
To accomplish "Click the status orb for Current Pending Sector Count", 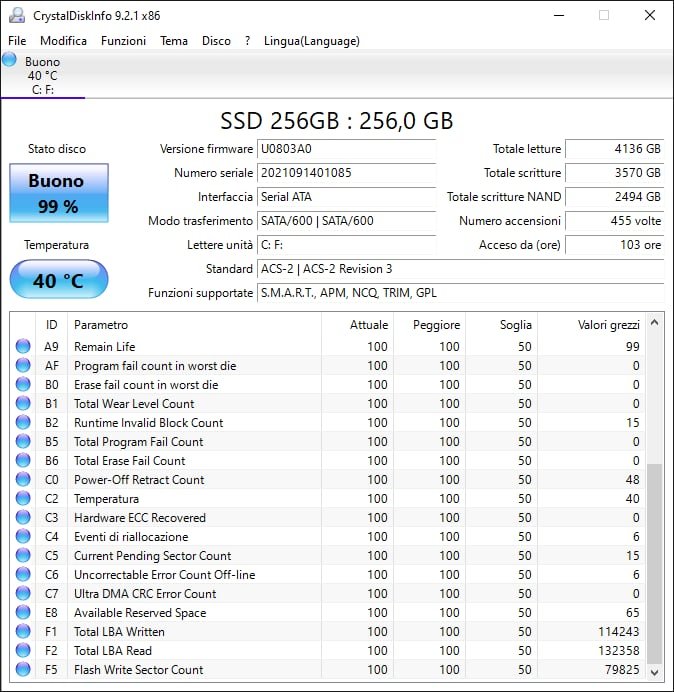I will (x=23, y=555).
